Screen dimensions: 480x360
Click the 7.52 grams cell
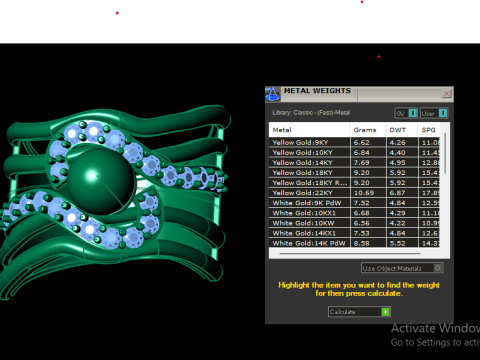pos(368,203)
